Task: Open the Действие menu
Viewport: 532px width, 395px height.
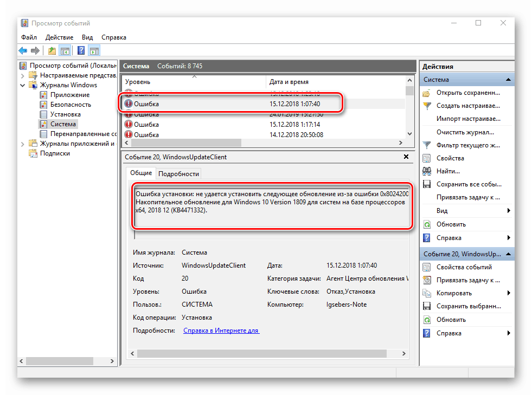Action: pos(59,37)
